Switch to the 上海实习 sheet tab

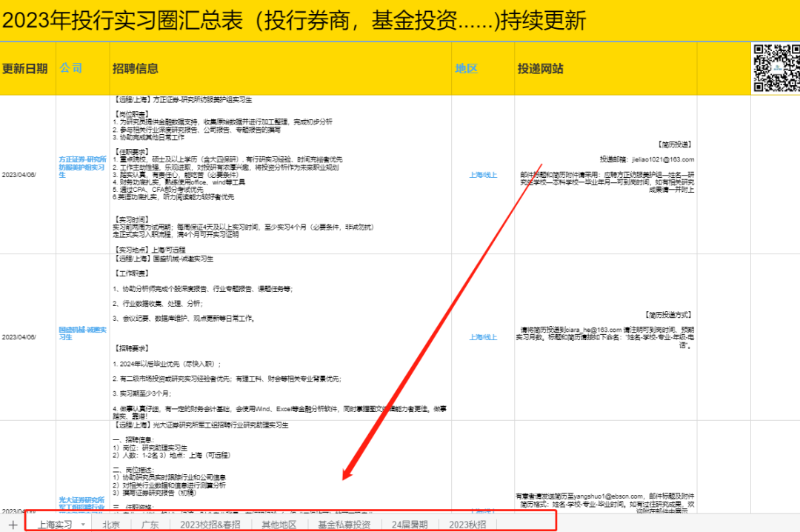click(x=55, y=525)
